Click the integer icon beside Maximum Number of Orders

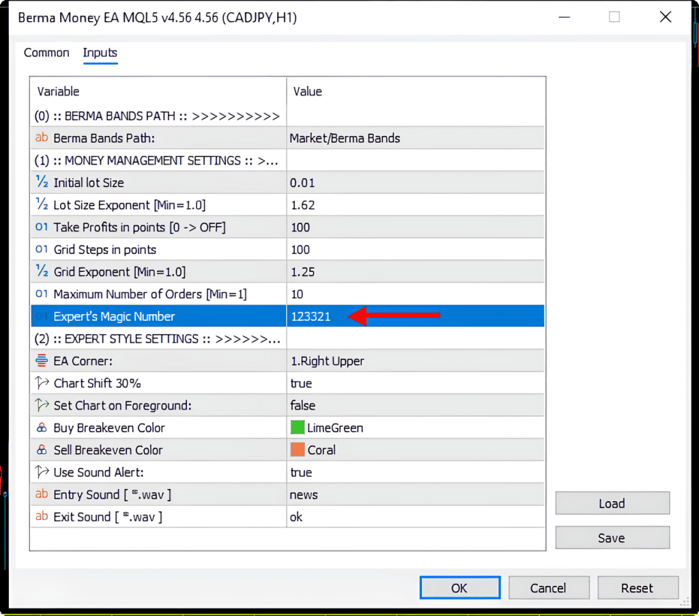42,294
